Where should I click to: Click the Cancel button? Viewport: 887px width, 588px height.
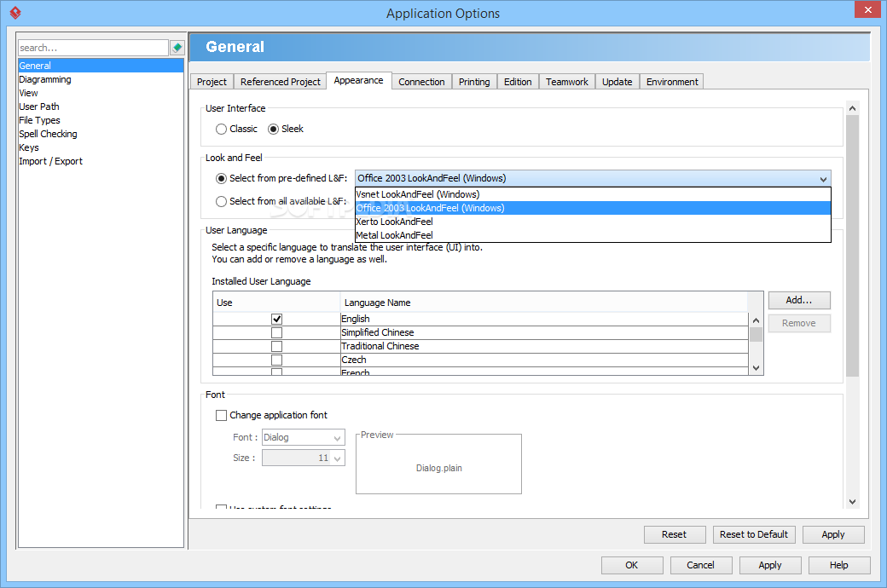701,565
